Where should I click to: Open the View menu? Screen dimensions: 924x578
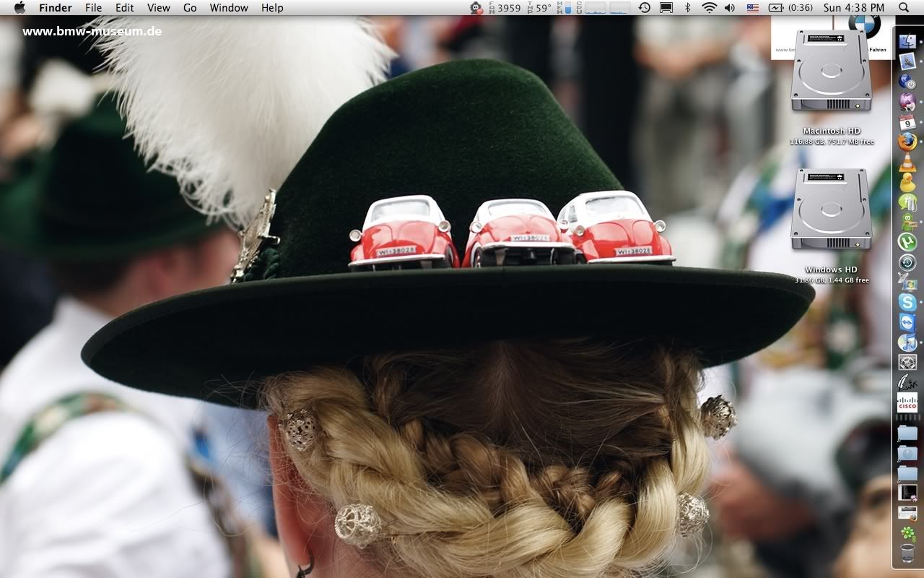pyautogui.click(x=158, y=8)
